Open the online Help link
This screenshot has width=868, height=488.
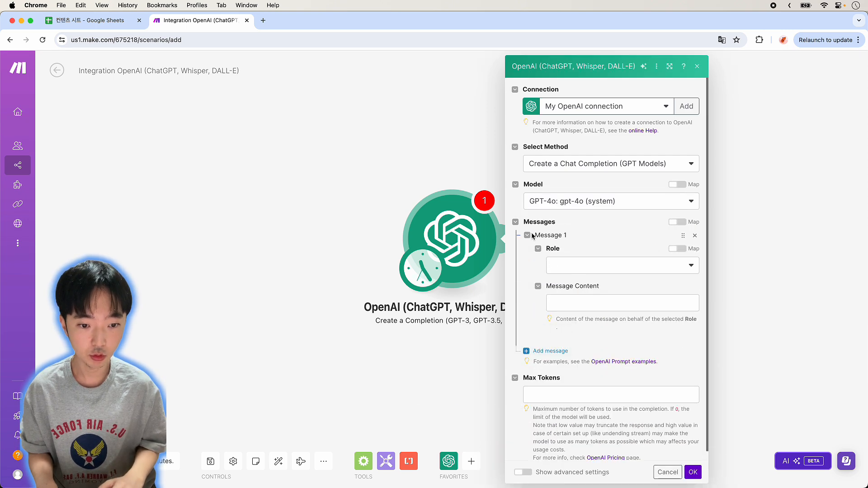(x=642, y=131)
